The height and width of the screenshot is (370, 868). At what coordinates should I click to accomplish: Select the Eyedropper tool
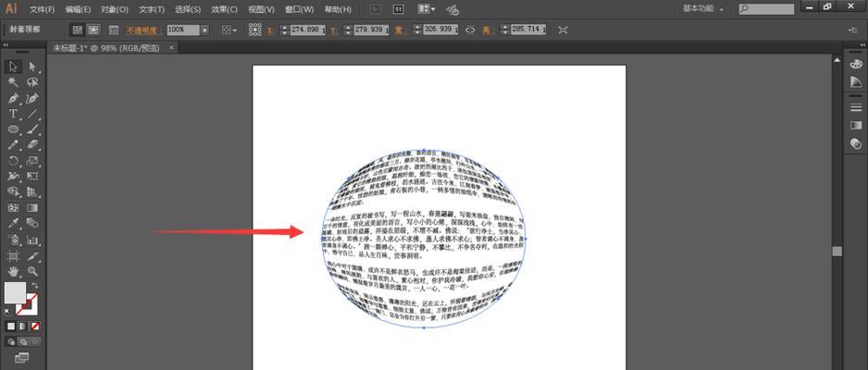[x=14, y=224]
